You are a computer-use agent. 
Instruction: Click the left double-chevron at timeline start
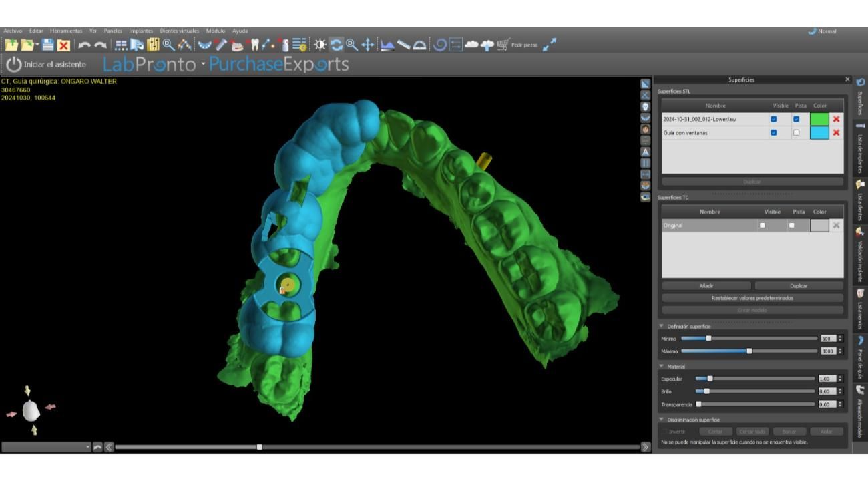[x=109, y=447]
